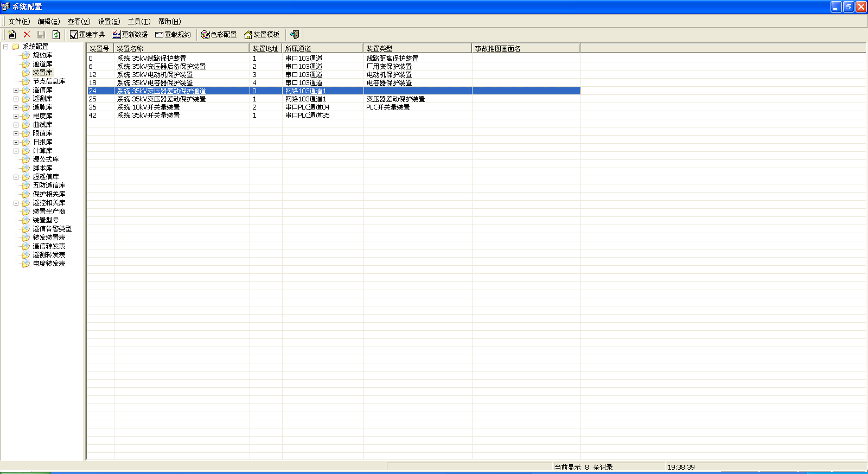The image size is (868, 474).
Task: Click the new record toolbar icon
Action: pos(12,35)
